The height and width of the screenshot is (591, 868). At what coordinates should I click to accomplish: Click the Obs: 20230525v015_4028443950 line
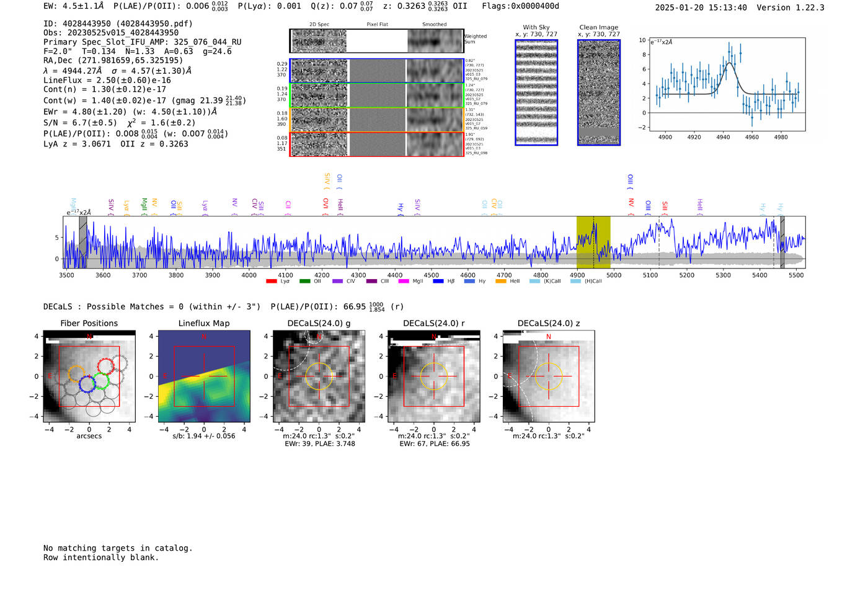pyautogui.click(x=111, y=33)
